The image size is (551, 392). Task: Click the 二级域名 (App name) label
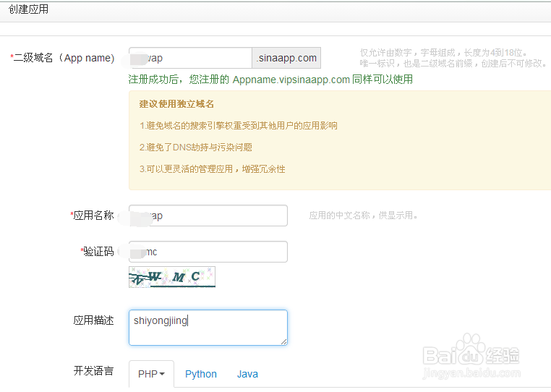63,58
